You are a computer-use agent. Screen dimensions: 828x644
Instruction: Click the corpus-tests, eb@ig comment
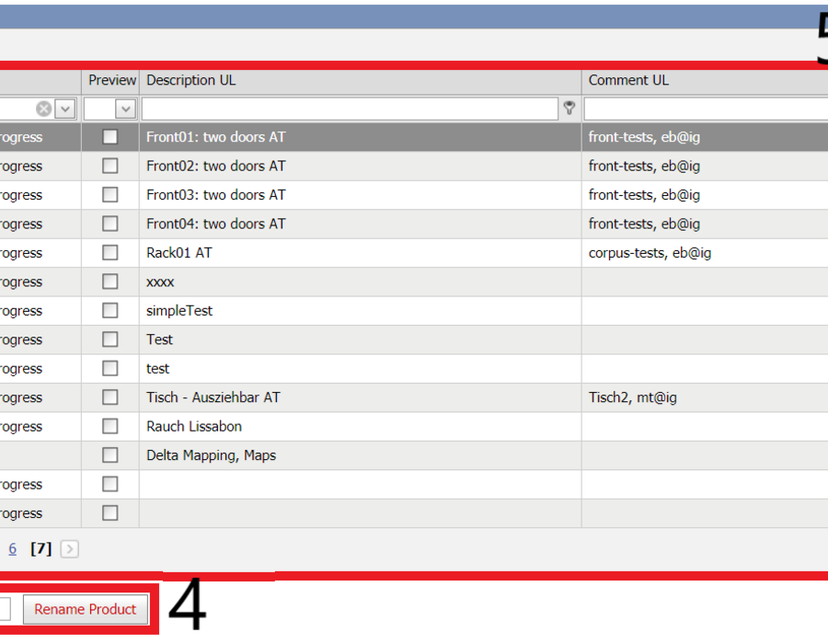[x=650, y=253]
